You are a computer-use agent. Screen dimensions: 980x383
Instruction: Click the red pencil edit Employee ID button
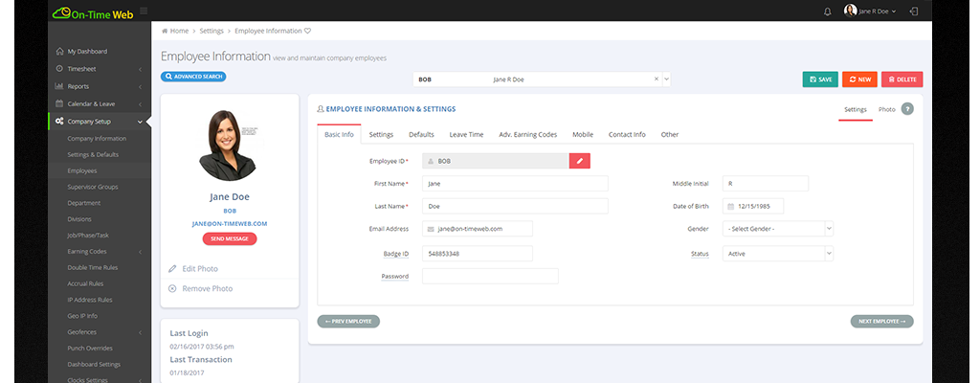click(579, 161)
